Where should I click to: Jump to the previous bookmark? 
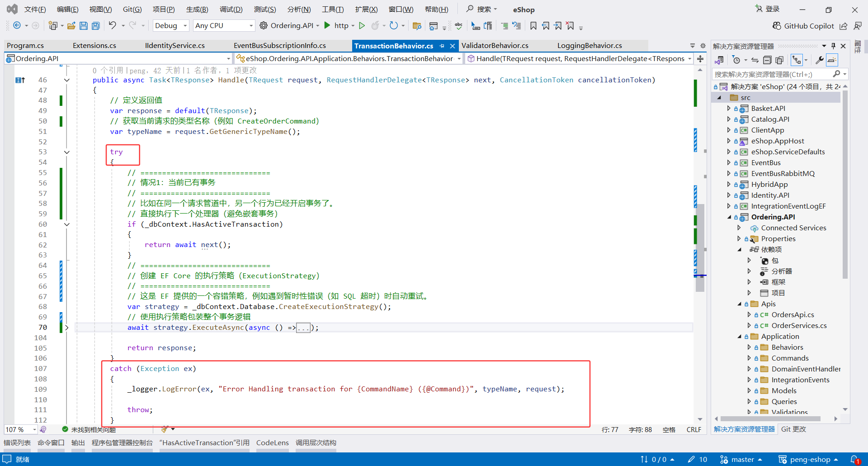pyautogui.click(x=546, y=26)
